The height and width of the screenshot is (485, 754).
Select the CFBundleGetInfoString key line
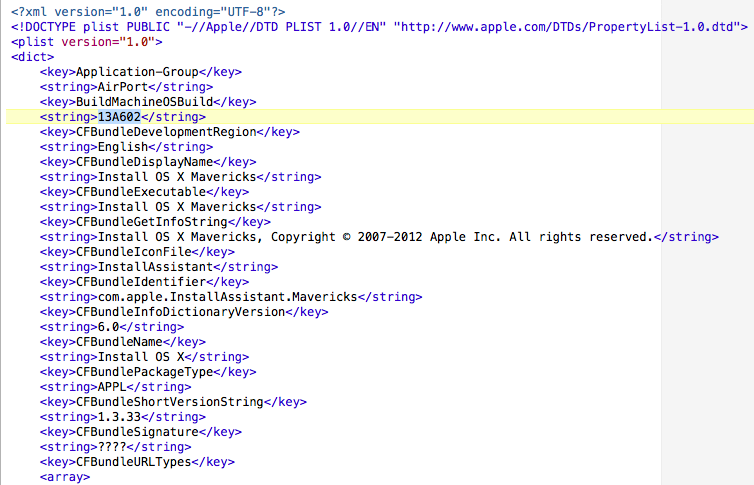(x=155, y=222)
